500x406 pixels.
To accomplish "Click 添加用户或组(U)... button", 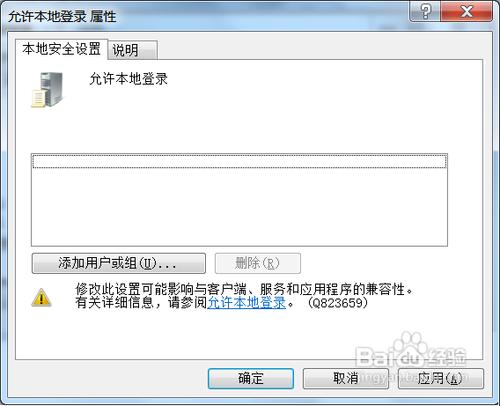I will pyautogui.click(x=119, y=263).
